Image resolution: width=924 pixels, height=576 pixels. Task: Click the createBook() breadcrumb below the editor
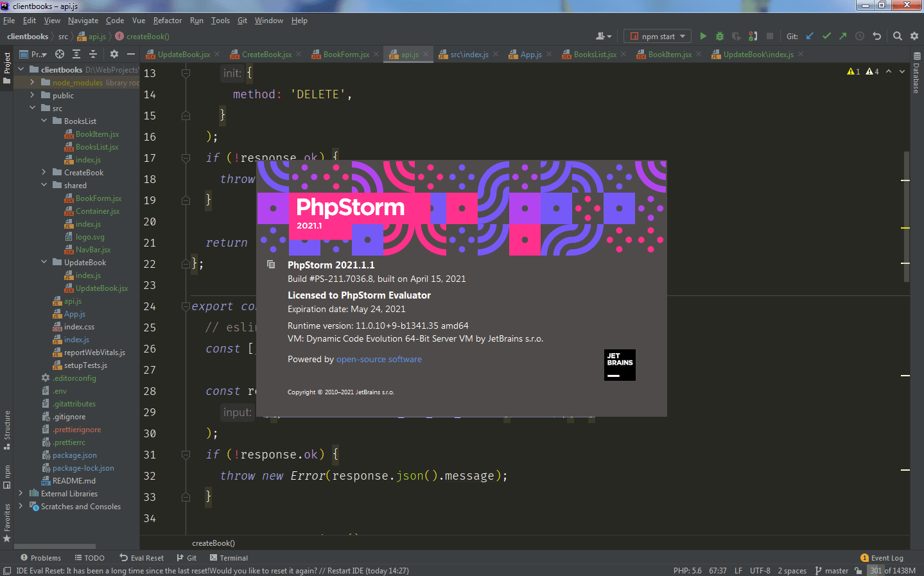[x=213, y=543]
